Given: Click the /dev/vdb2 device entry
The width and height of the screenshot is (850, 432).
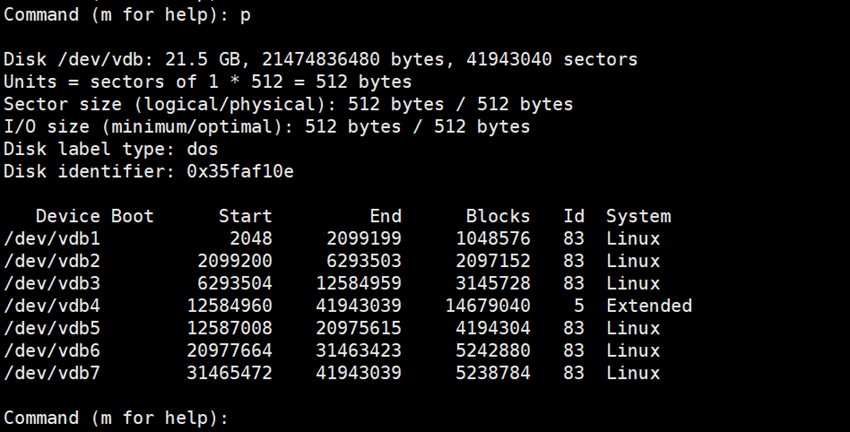Looking at the screenshot, I should click(x=52, y=261).
